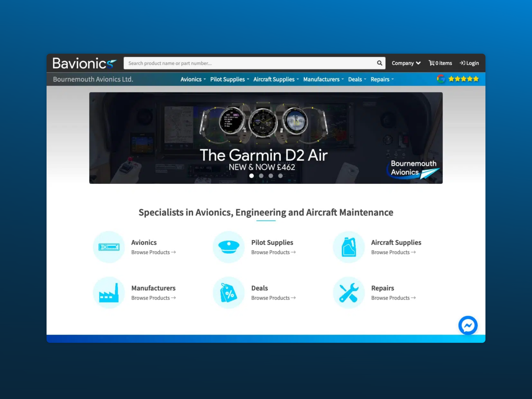Expand the Avionics nav menu

pos(193,79)
